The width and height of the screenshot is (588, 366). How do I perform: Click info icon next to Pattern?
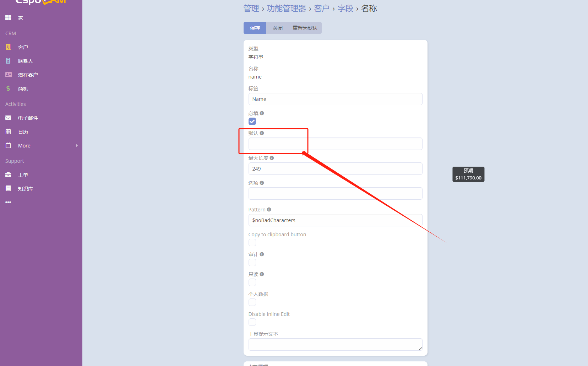(269, 209)
